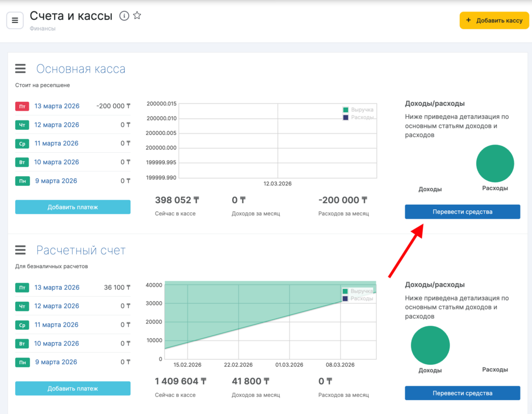This screenshot has height=414, width=532.
Task: Click the red Пт badge in Основная касса
Action: click(x=22, y=106)
